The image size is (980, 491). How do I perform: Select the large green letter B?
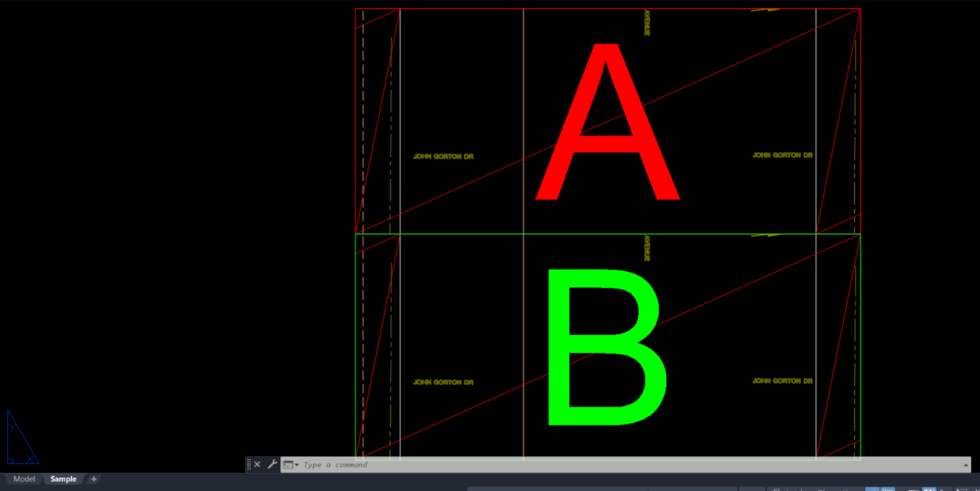point(606,346)
